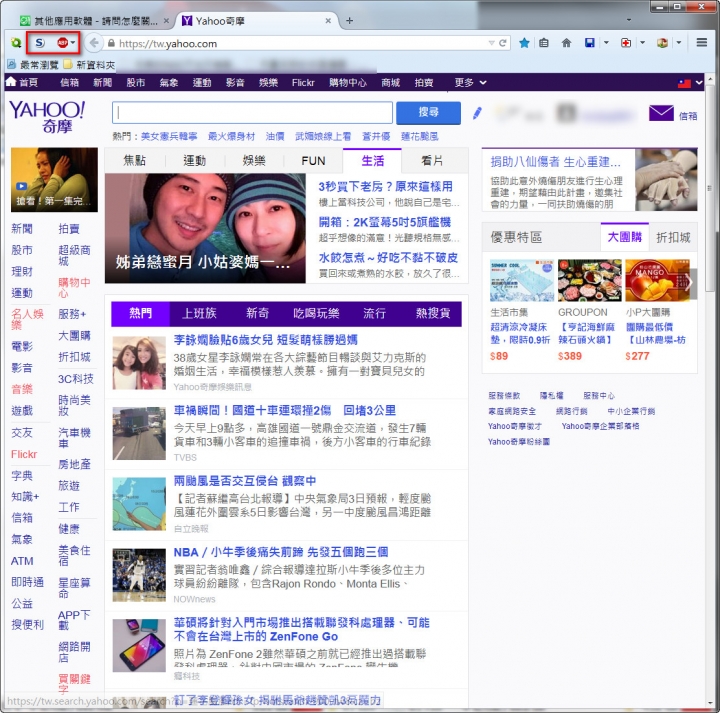The height and width of the screenshot is (713, 720).
Task: Switch to the 熱搜貨 section tab
Action: (433, 314)
